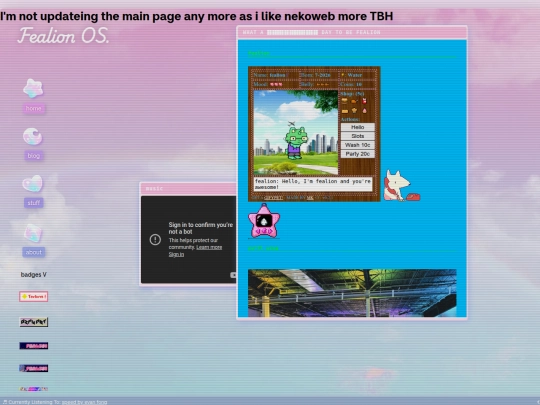Click the exclamation warning icon in music window

click(155, 239)
